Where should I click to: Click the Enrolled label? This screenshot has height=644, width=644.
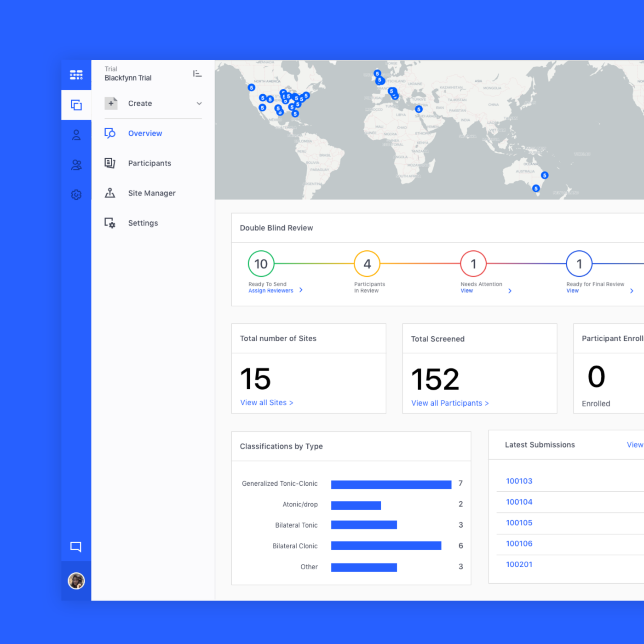[x=596, y=403]
